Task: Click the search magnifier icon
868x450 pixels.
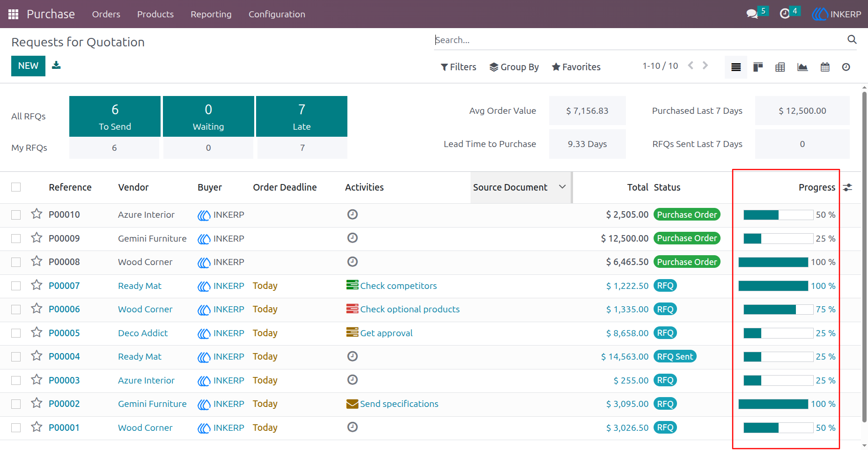Action: click(x=852, y=40)
